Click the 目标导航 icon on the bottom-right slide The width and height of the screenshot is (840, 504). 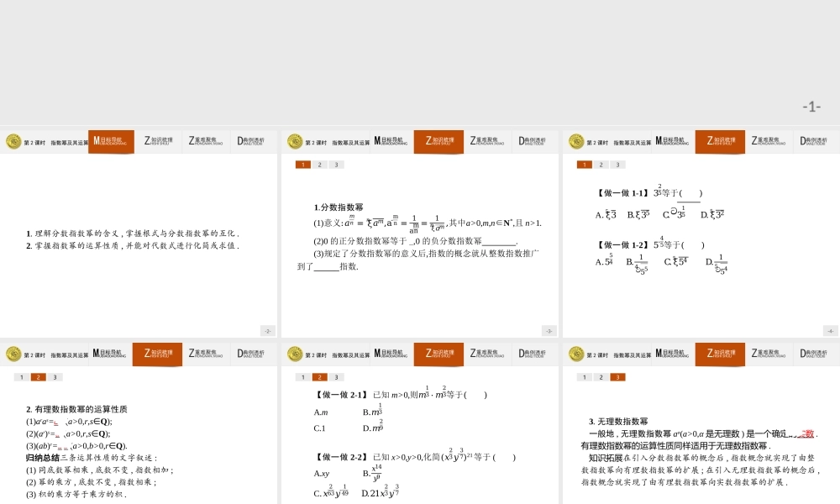pyautogui.click(x=672, y=354)
